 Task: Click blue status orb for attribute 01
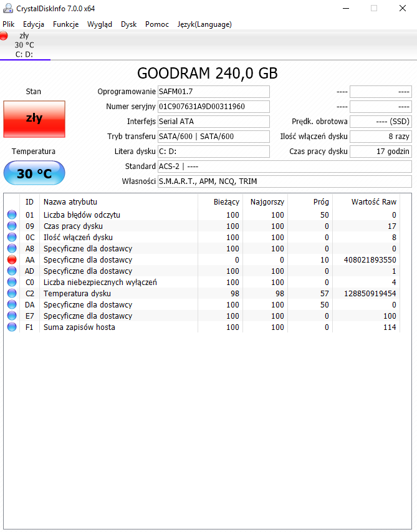(12, 215)
